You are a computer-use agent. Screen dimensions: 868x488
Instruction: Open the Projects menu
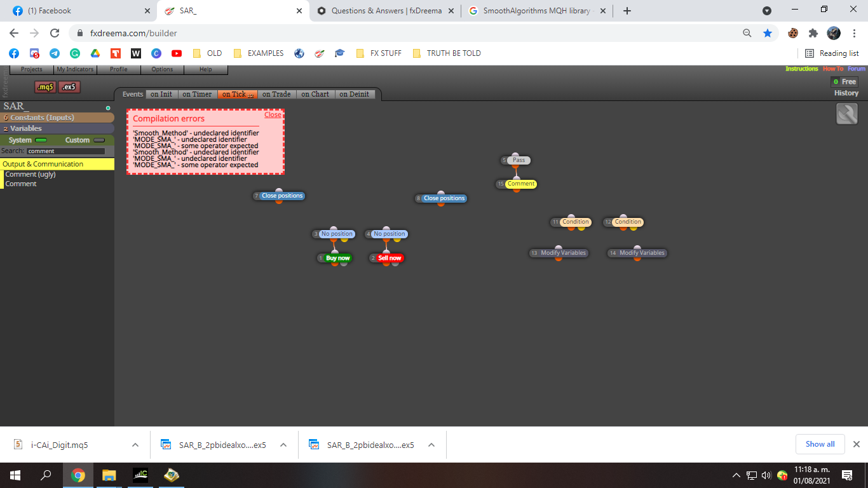pyautogui.click(x=32, y=69)
